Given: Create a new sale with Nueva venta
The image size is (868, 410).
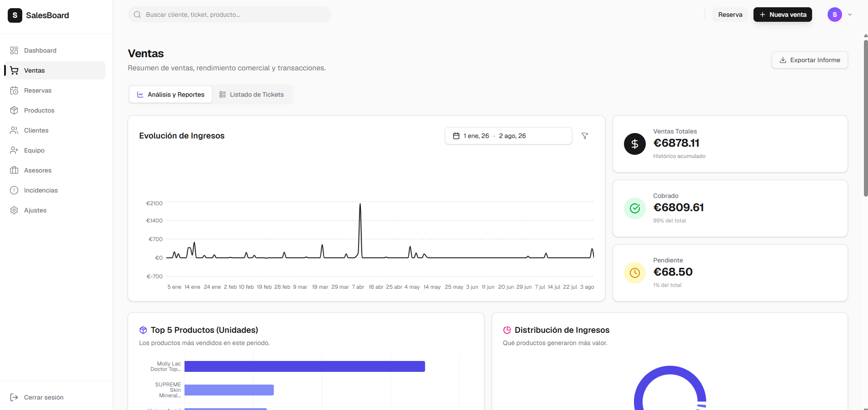Looking at the screenshot, I should [x=783, y=15].
